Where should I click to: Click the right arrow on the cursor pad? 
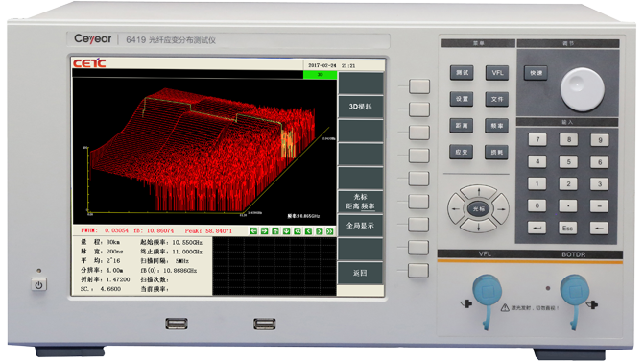tap(501, 209)
